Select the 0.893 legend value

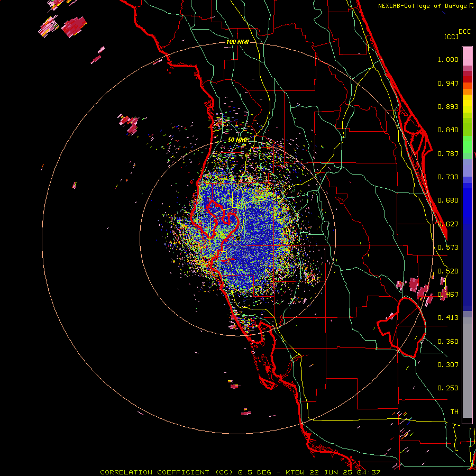(x=448, y=106)
